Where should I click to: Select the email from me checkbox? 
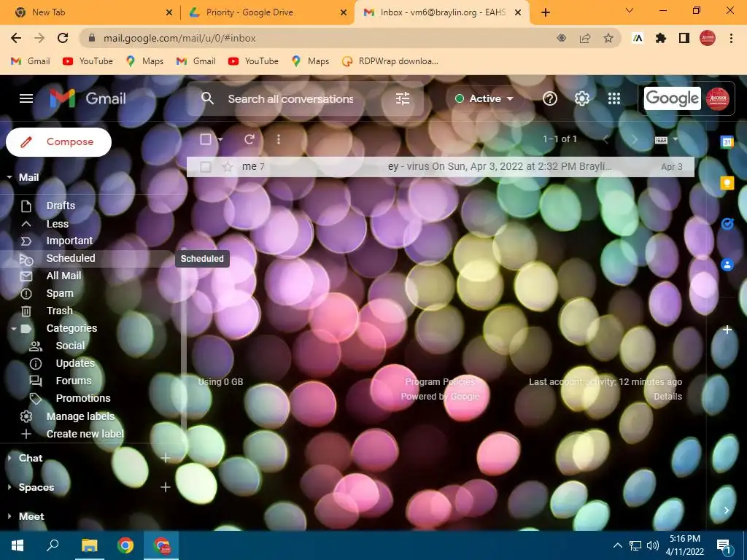click(x=206, y=167)
